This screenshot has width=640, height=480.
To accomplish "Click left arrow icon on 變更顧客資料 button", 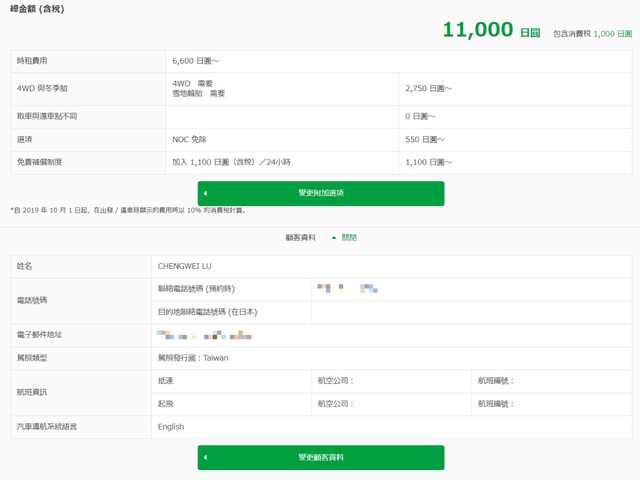I will pos(205,458).
